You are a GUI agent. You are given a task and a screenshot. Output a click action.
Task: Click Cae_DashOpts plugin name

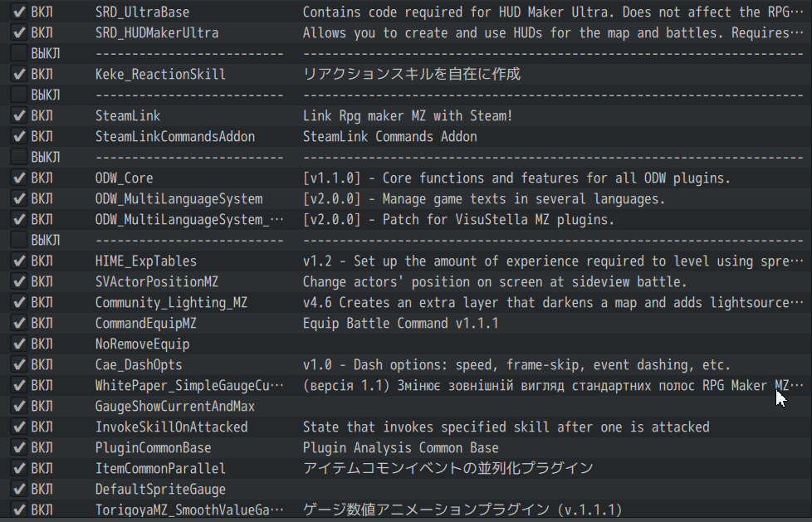point(139,364)
